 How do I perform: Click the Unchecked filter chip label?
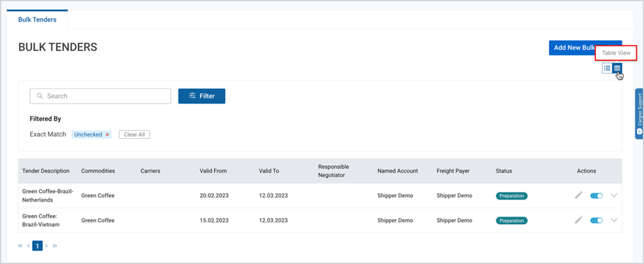pos(88,134)
